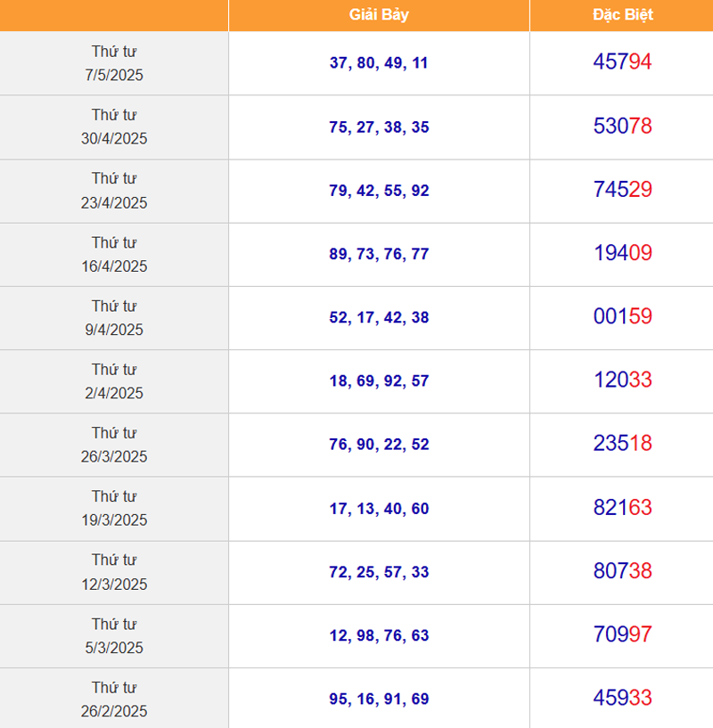Select the date cell 26/2/2025
This screenshot has width=713, height=728.
pos(114,699)
